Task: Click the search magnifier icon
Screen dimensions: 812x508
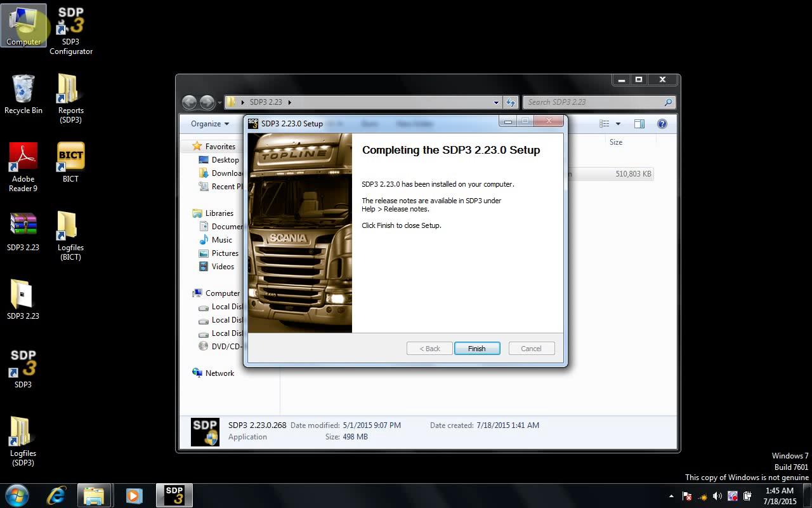Action: [x=668, y=102]
